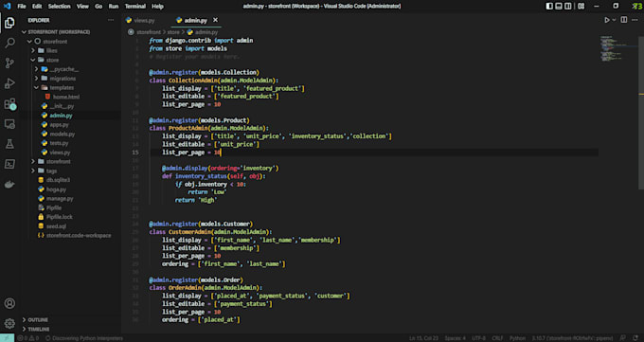The width and height of the screenshot is (644, 342).
Task: Open the Terminal menu
Action: pos(135,7)
